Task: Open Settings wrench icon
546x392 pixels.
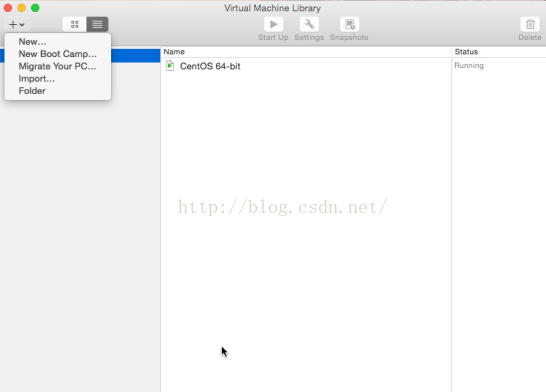Action: (x=309, y=24)
